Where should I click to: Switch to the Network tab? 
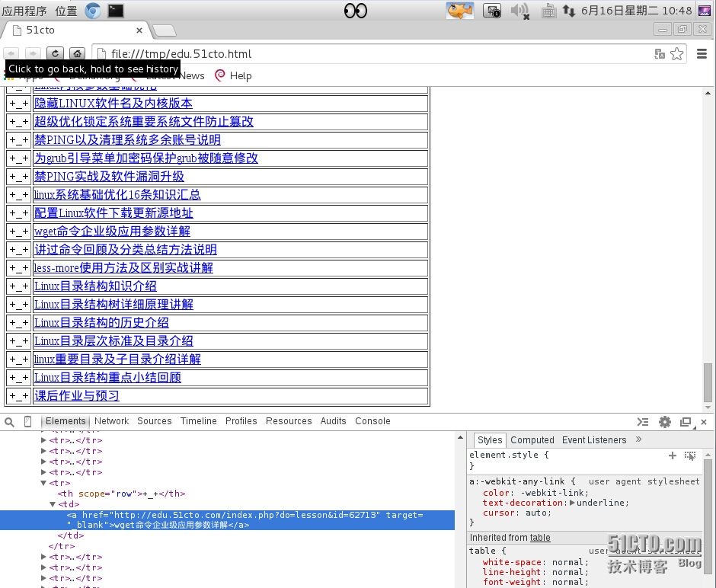tap(112, 421)
